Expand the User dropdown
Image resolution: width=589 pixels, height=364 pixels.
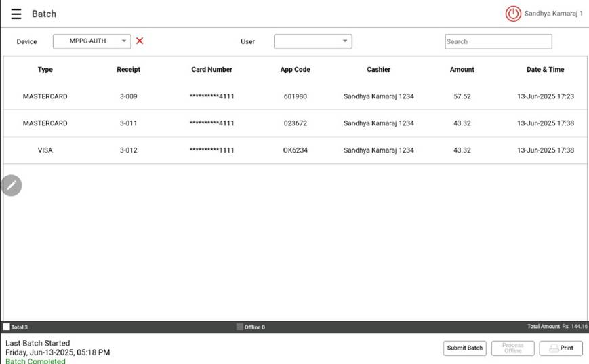pyautogui.click(x=312, y=41)
